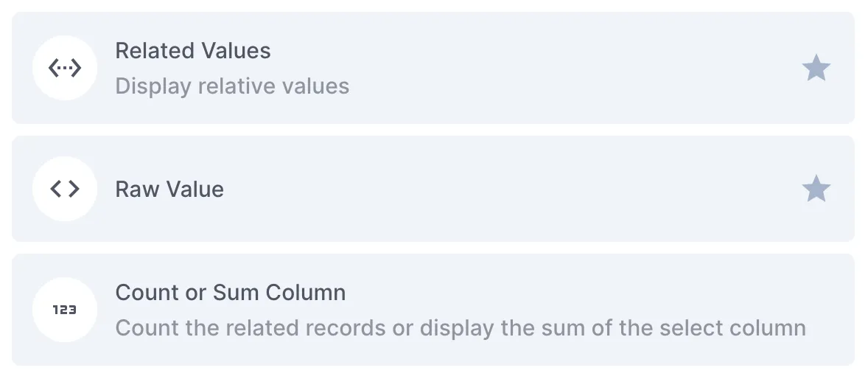The height and width of the screenshot is (379, 868).
Task: Click the Related Values dotted-arrows icon
Action: (x=65, y=68)
